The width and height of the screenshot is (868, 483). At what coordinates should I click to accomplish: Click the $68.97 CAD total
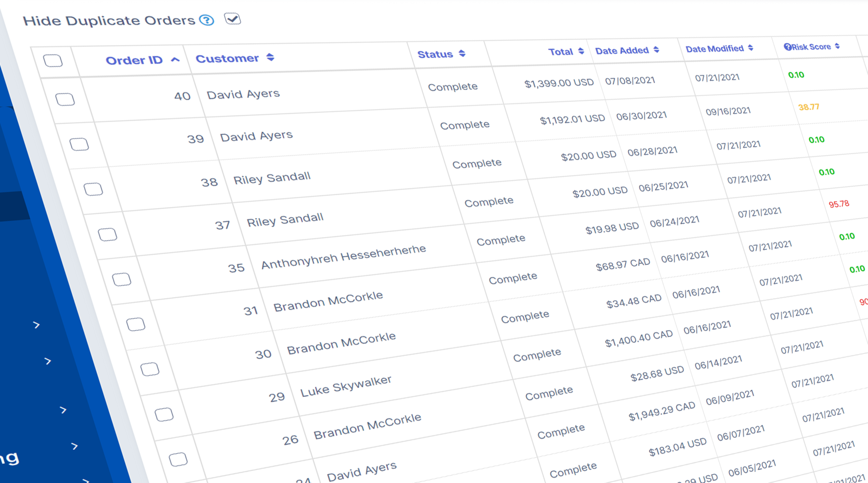(x=623, y=264)
